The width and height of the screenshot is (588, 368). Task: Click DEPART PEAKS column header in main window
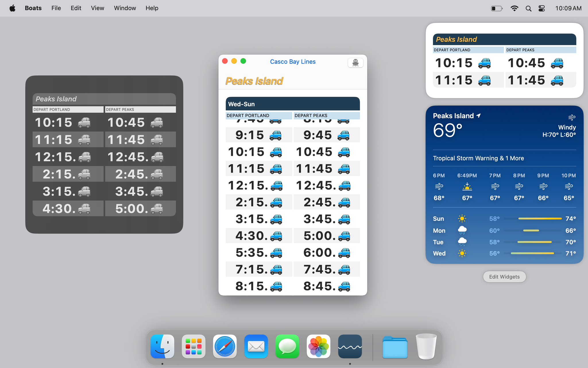pos(327,116)
